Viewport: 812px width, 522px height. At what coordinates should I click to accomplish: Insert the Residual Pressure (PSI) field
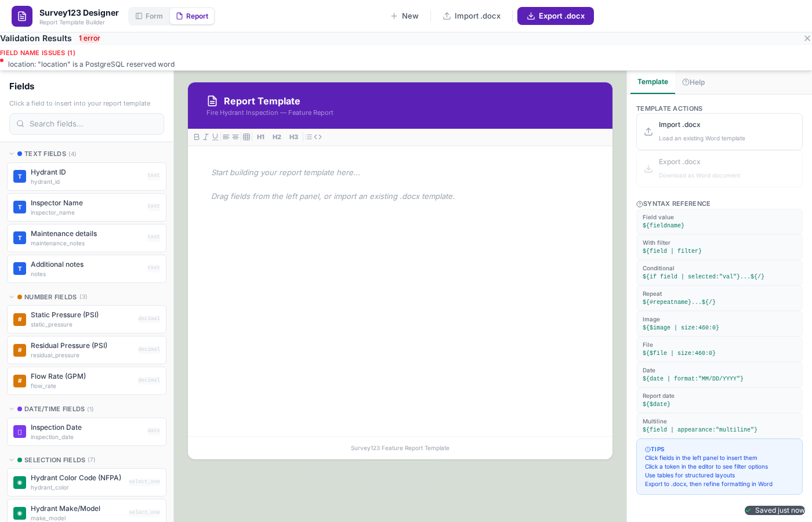point(86,350)
